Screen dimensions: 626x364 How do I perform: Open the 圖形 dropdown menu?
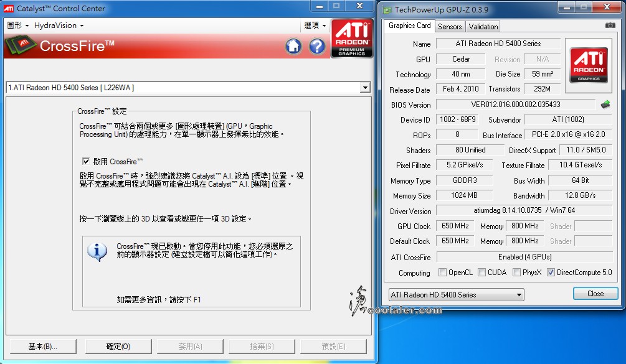18,26
